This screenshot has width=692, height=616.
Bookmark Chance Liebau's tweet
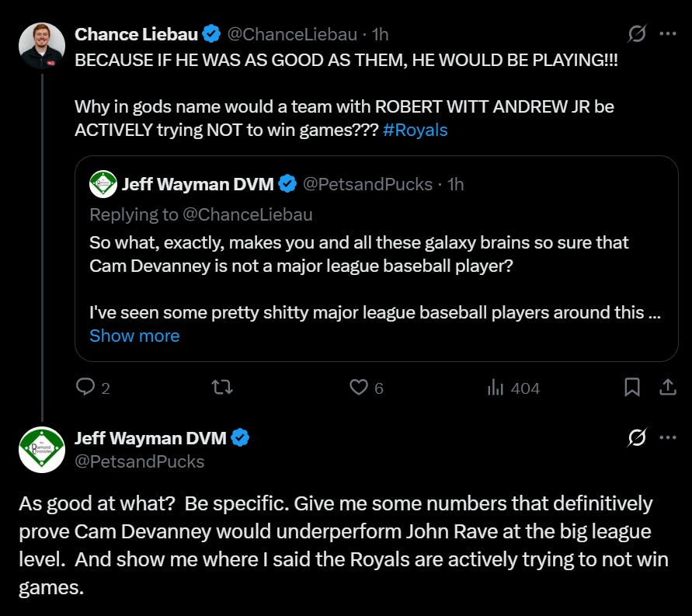pos(632,387)
